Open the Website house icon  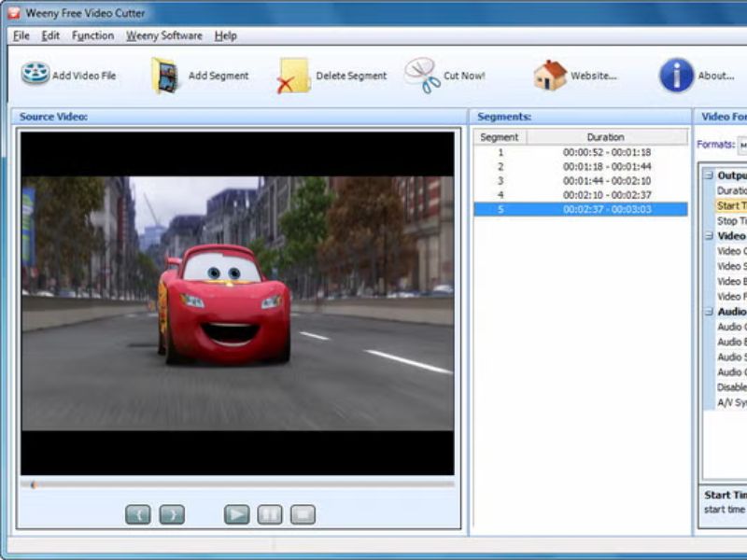tap(550, 76)
